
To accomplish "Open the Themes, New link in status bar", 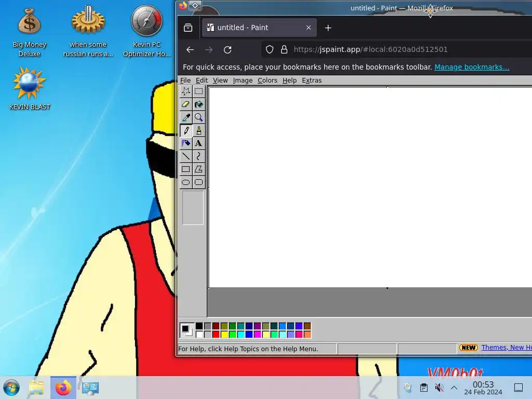I will pyautogui.click(x=506, y=348).
